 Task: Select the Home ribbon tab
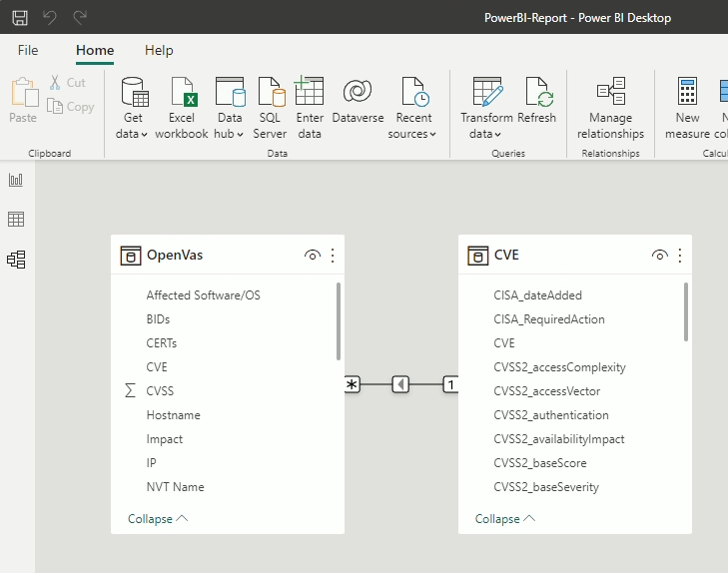pos(95,50)
